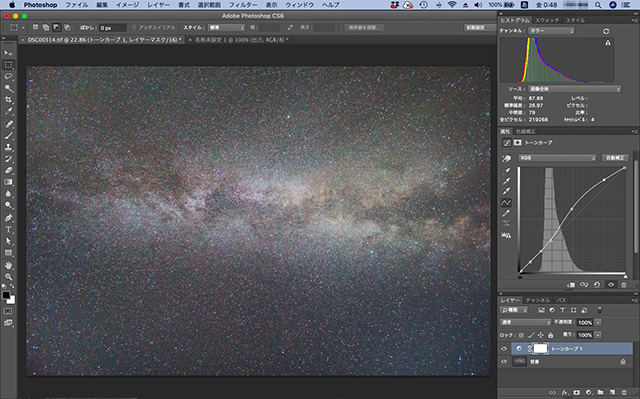
Task: Toggle lock position
Action: click(541, 335)
